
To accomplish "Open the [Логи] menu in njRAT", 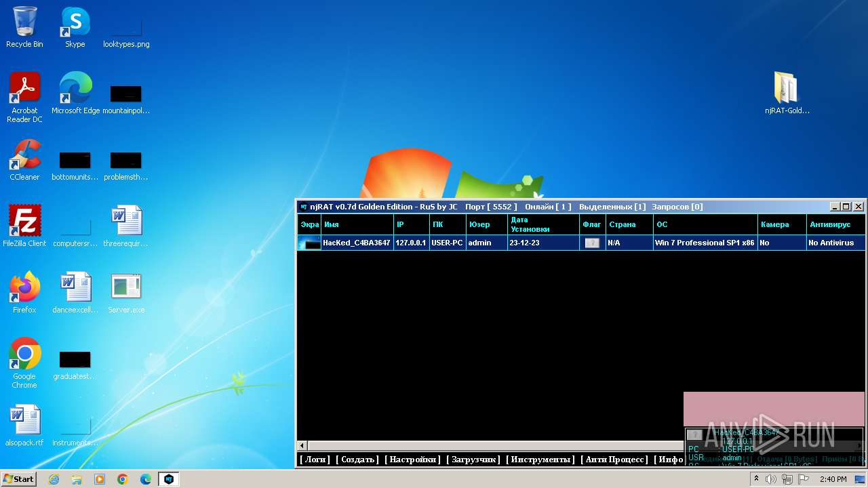I will 315,460.
